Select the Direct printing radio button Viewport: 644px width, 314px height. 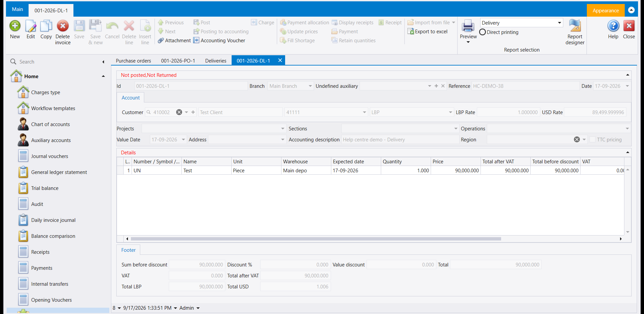pyautogui.click(x=483, y=32)
